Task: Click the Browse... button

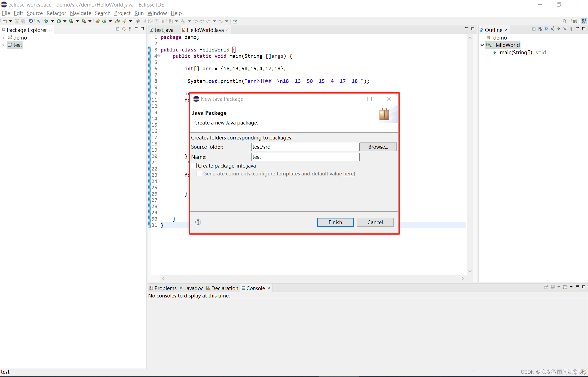Action: (378, 147)
